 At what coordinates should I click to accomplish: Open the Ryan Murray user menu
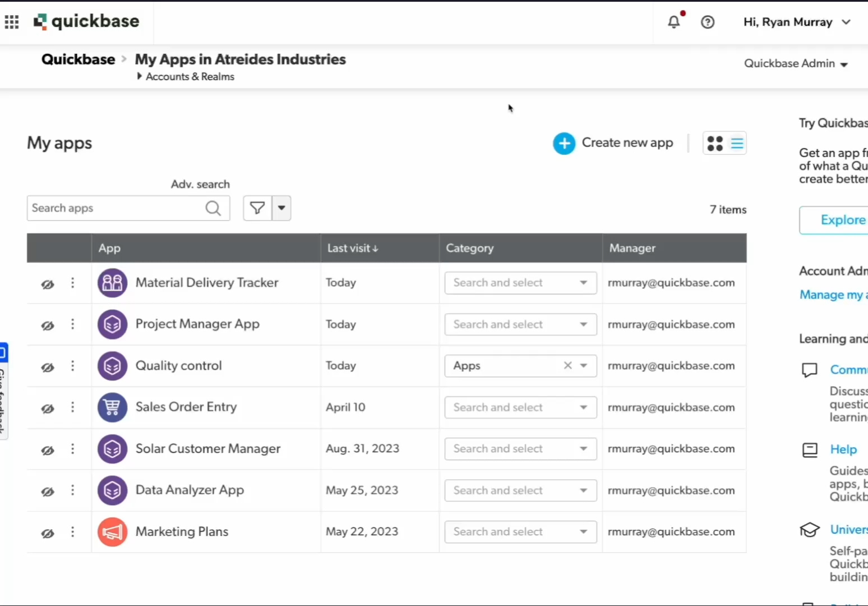point(796,22)
